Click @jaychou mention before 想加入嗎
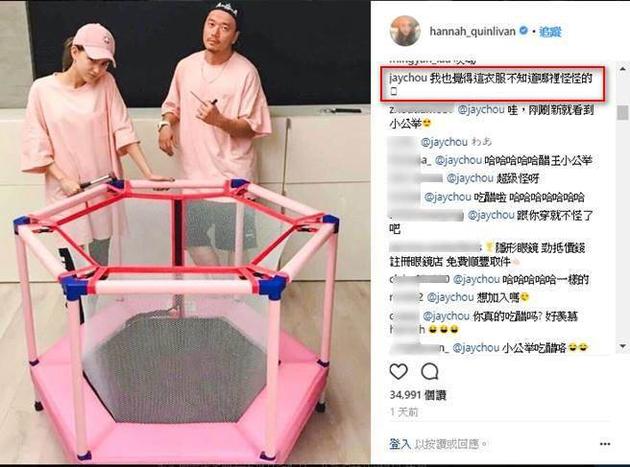Image resolution: width=630 pixels, height=467 pixels. pyautogui.click(x=450, y=297)
